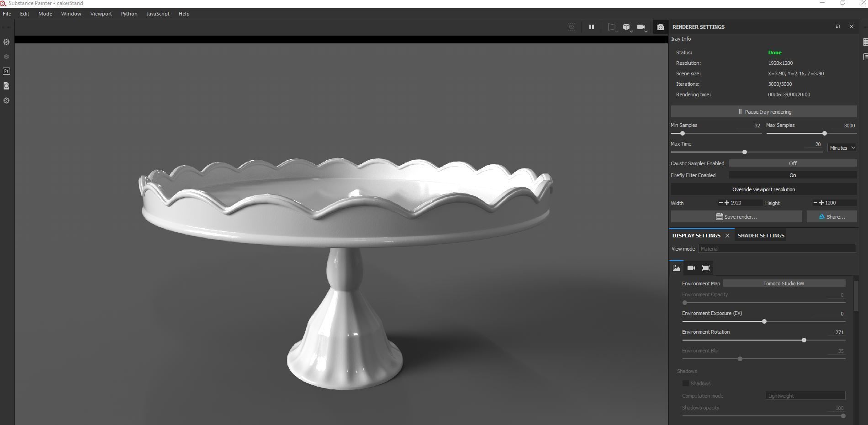Open the Window menu

[x=71, y=14]
